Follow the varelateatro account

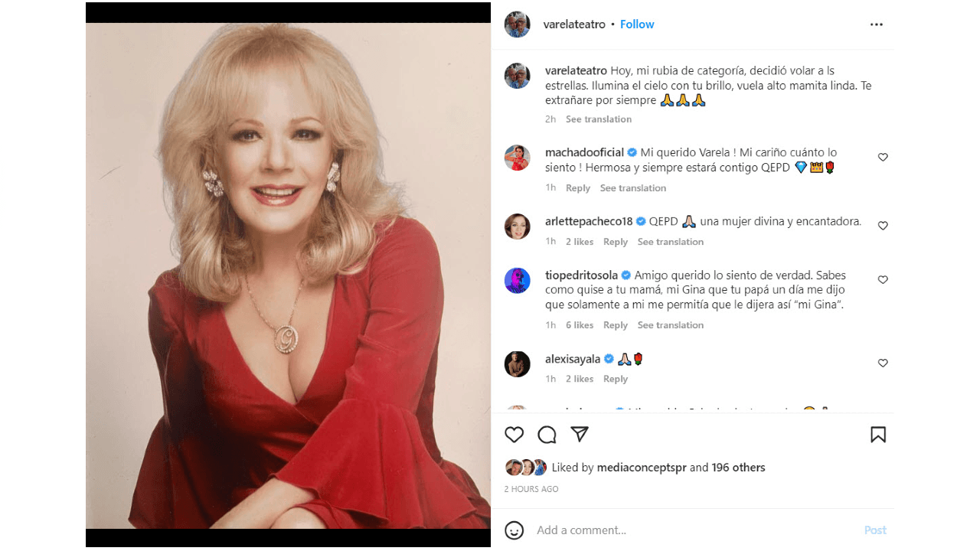tap(637, 24)
